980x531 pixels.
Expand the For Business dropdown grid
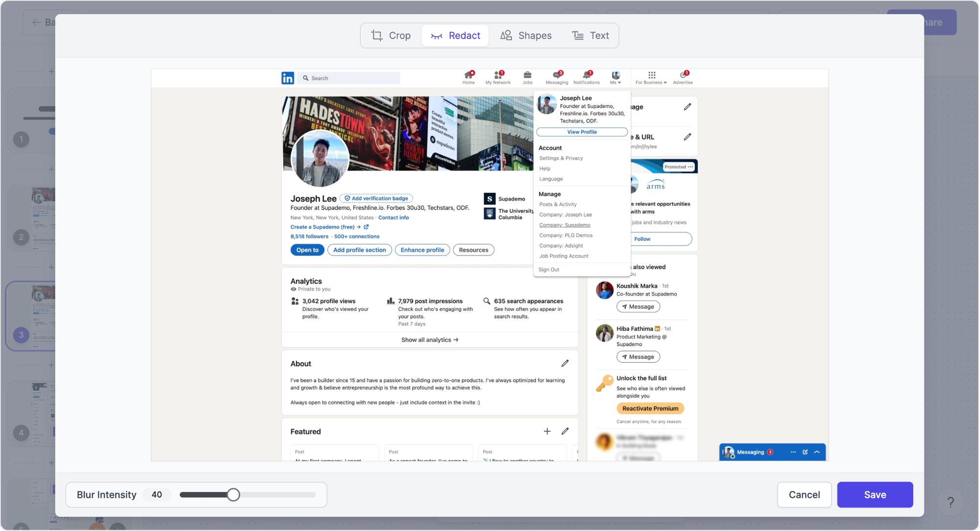coord(651,77)
